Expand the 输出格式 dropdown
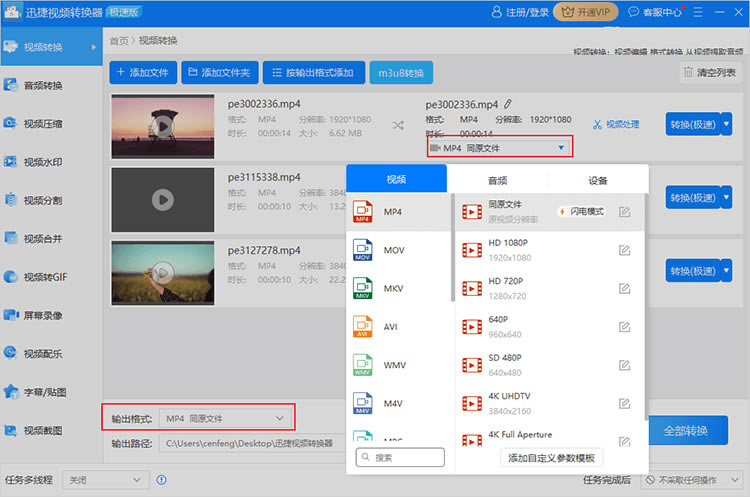This screenshot has height=497, width=750. (x=225, y=418)
